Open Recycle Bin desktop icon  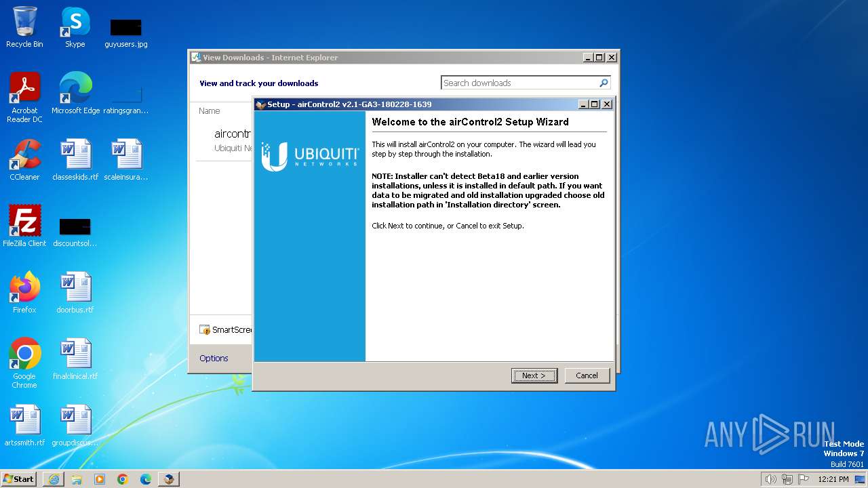[x=24, y=27]
